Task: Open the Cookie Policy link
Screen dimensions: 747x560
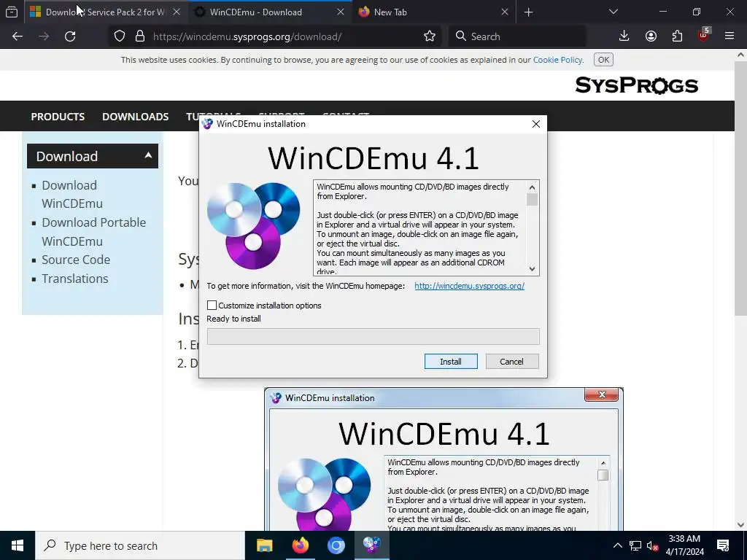Action: [557, 60]
